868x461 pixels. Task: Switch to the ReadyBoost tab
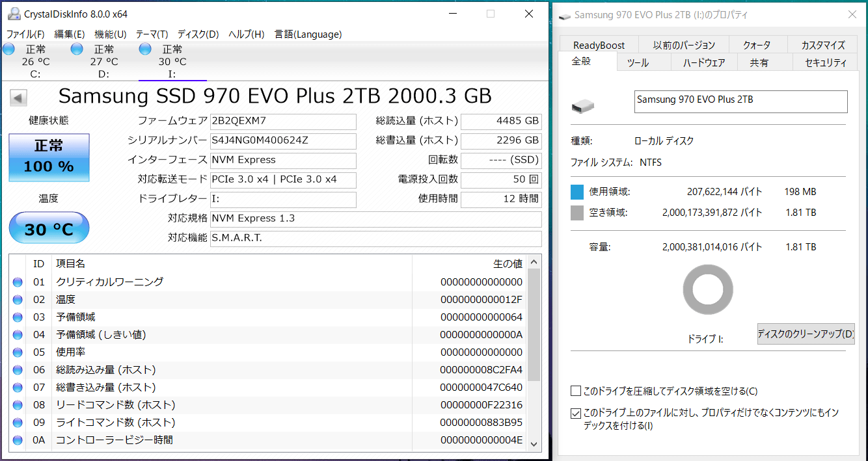[x=599, y=45]
